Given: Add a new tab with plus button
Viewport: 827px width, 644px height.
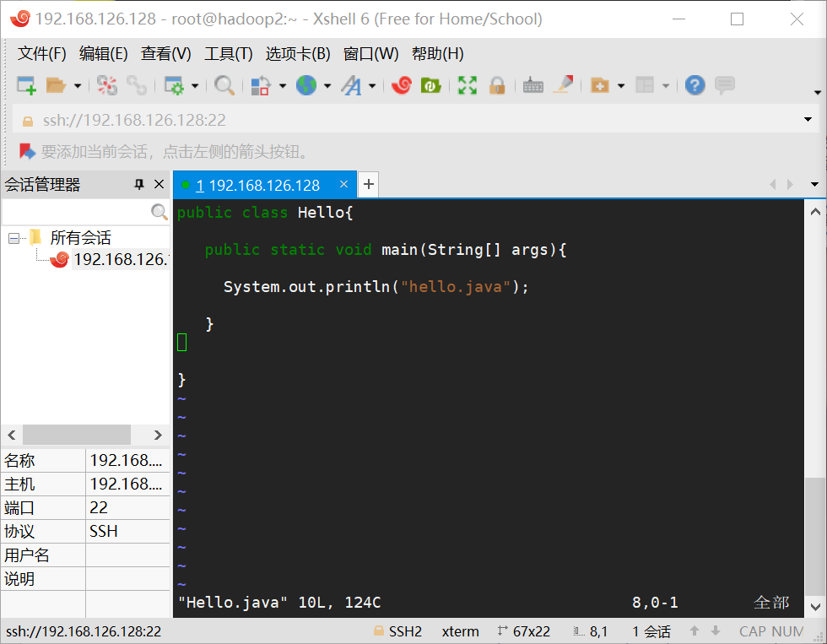Looking at the screenshot, I should click(369, 184).
